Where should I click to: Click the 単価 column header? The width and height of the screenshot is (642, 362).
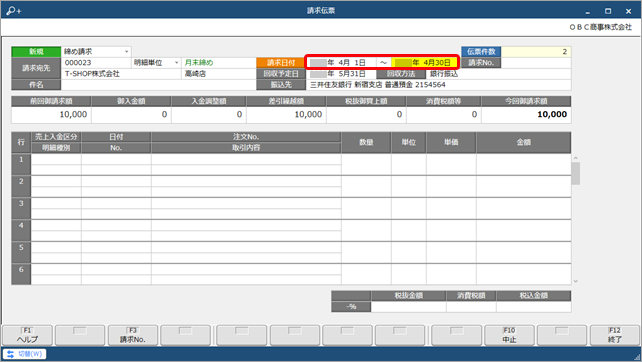[x=451, y=143]
